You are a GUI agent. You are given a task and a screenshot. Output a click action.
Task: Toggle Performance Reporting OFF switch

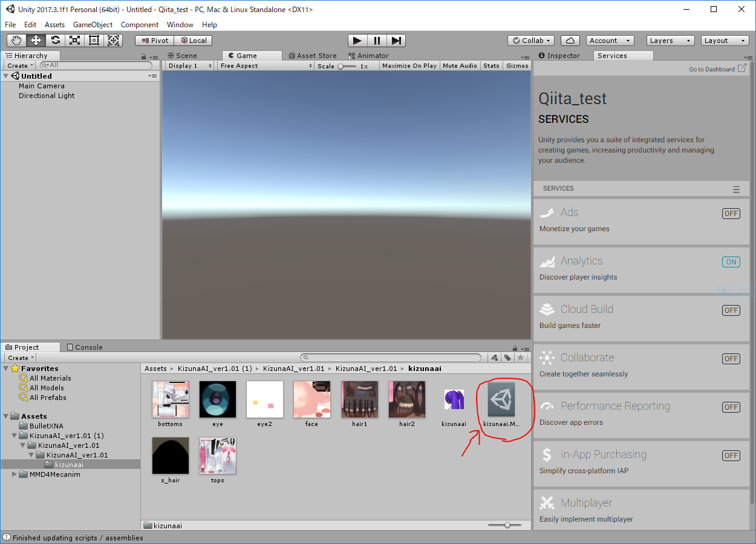point(731,407)
